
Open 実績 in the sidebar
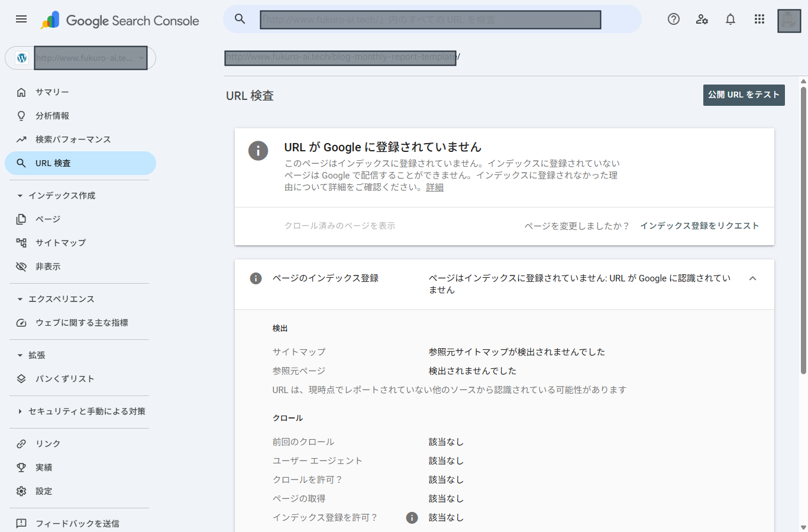tap(80, 468)
